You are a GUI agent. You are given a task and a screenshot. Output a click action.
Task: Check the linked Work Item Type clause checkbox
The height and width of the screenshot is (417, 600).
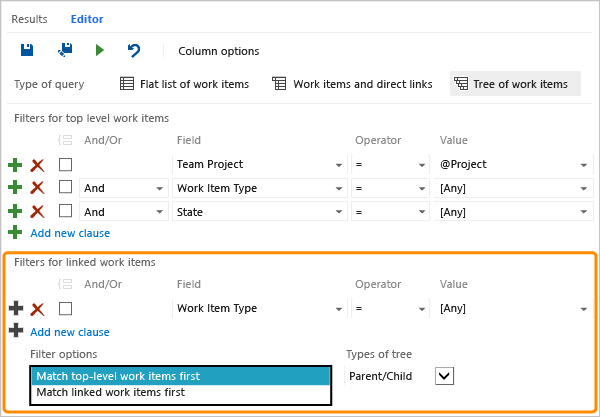(65, 309)
